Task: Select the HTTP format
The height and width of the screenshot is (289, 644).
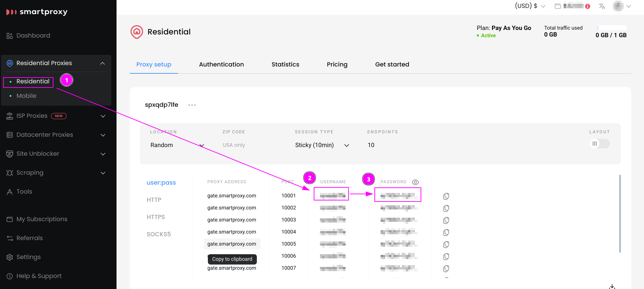Action: click(x=154, y=200)
